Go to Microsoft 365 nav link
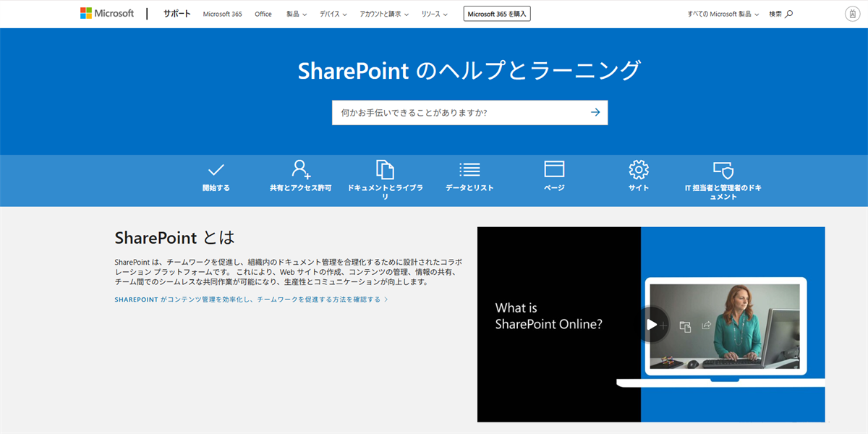Viewport: 868px width, 434px height. 222,14
